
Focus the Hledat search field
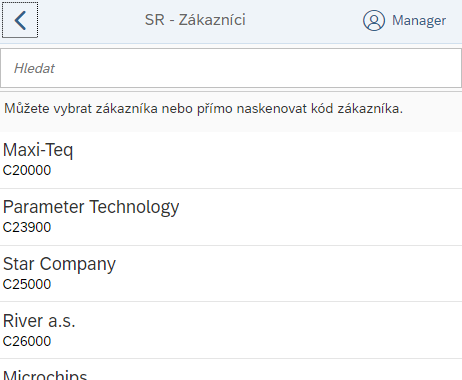click(231, 68)
